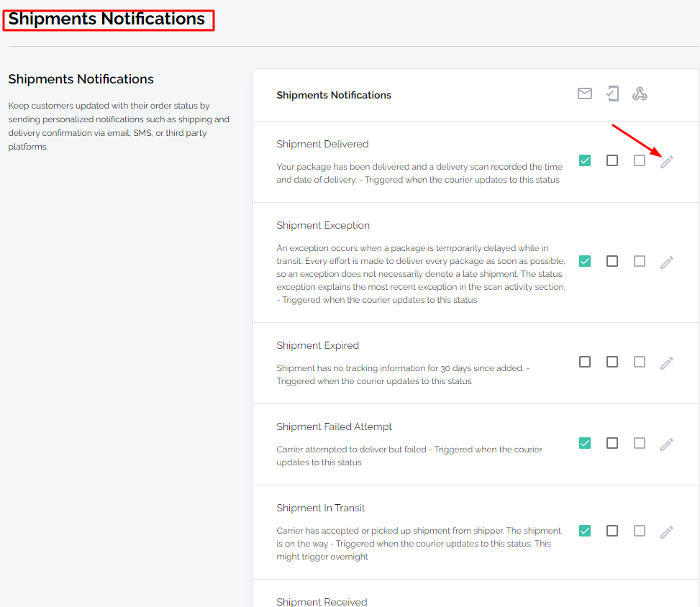Turn off email for Shipment Failed Attempt
The width and height of the screenshot is (700, 607).
585,443
